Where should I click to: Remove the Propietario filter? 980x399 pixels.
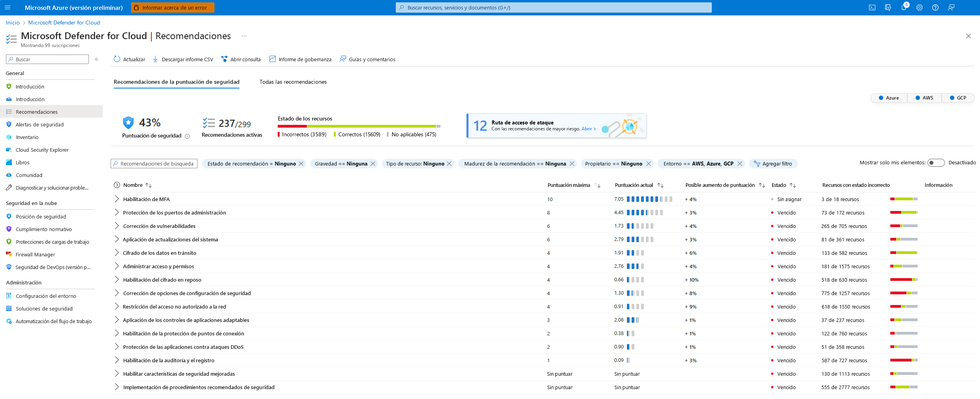(x=648, y=164)
